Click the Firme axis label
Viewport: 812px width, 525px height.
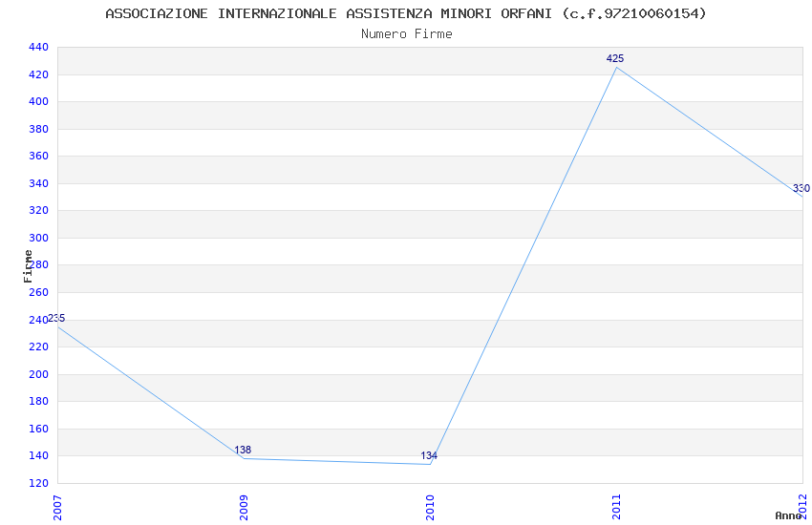tap(28, 266)
